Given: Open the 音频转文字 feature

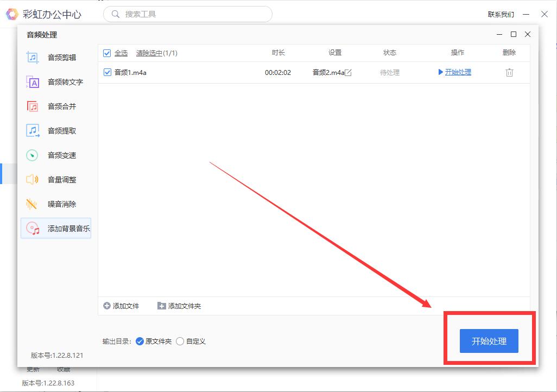Looking at the screenshot, I should 61,81.
